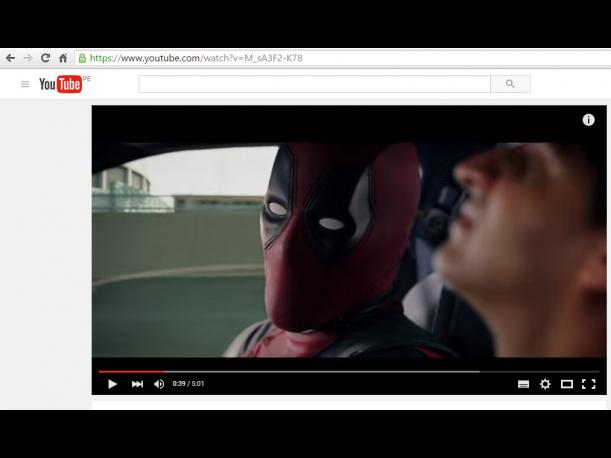Open video settings gear
This screenshot has width=611, height=458.
pyautogui.click(x=545, y=384)
